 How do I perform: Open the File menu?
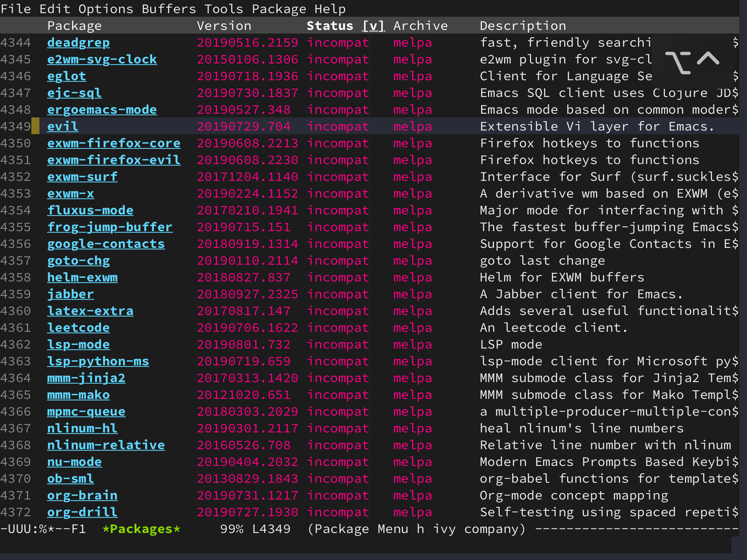tap(16, 9)
